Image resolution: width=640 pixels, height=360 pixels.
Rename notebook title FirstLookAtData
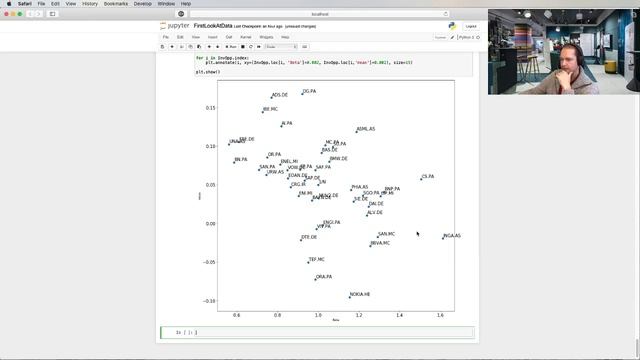pyautogui.click(x=213, y=26)
